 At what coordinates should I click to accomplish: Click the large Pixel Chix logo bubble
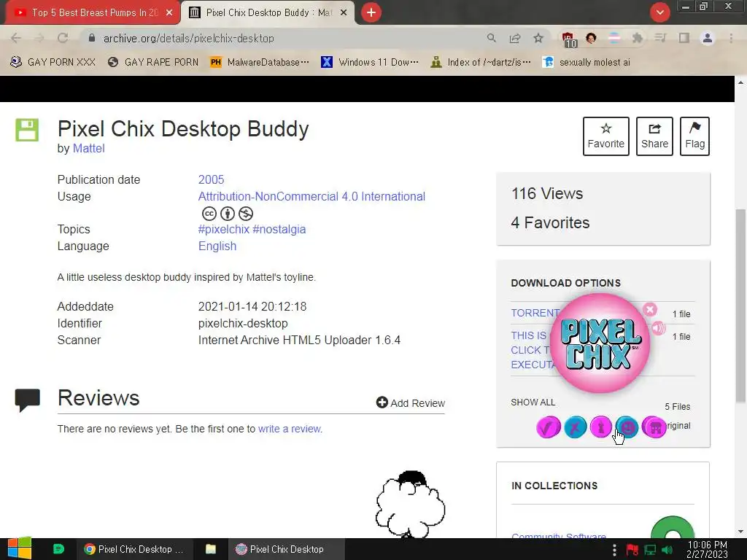coord(600,343)
